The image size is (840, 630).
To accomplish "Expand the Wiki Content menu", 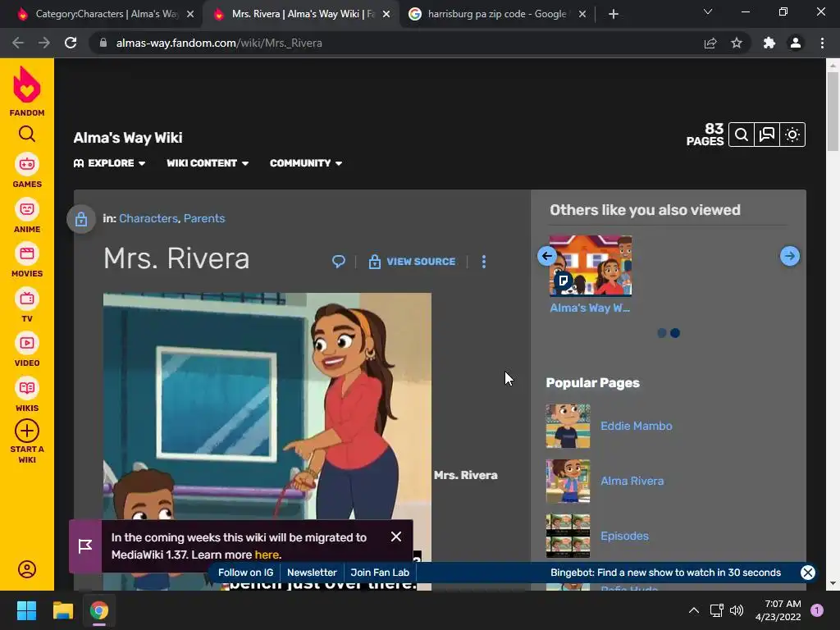I will tap(208, 163).
